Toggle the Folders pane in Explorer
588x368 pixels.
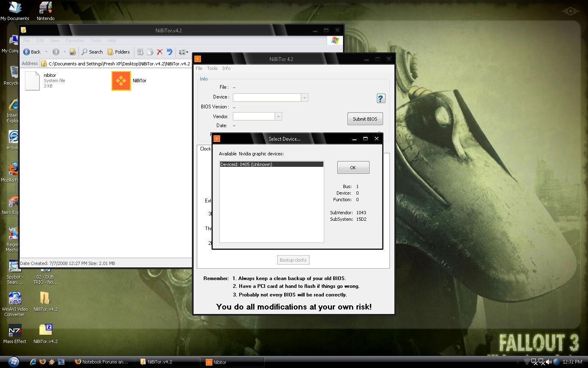pos(118,52)
